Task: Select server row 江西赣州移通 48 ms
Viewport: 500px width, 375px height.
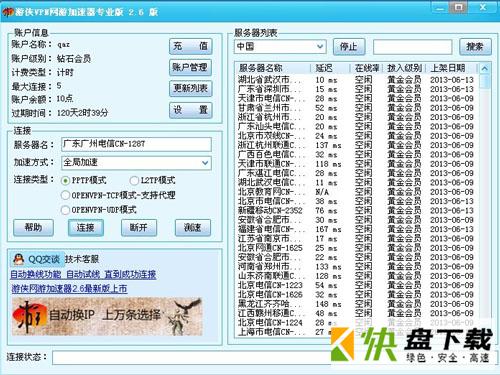Action: (x=356, y=313)
